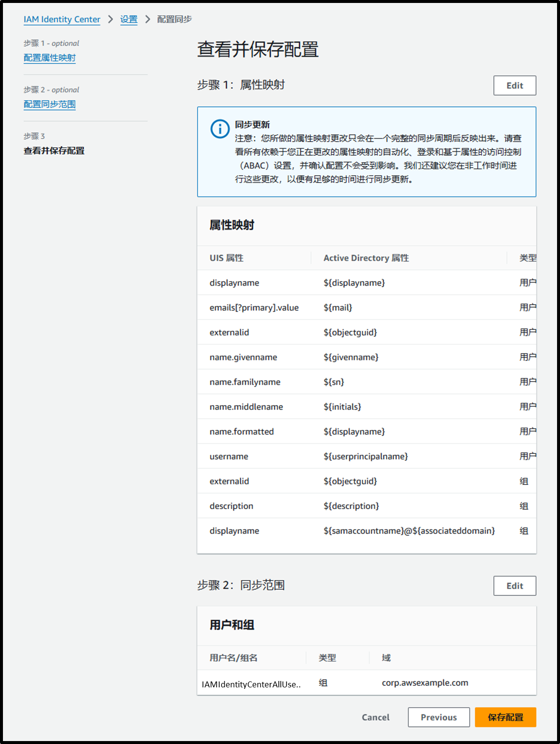Viewport: 560px width, 744px height.
Task: Go back with the Previous button
Action: [x=439, y=717]
